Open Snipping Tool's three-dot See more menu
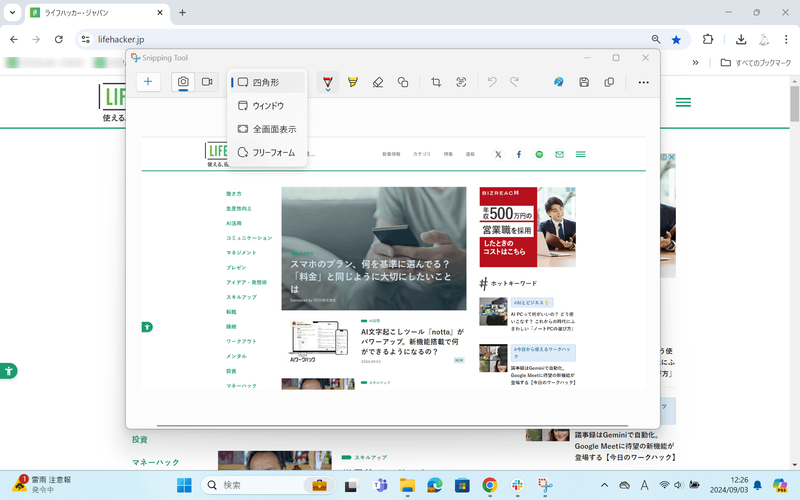Screen dimensions: 800x500 pyautogui.click(x=643, y=82)
